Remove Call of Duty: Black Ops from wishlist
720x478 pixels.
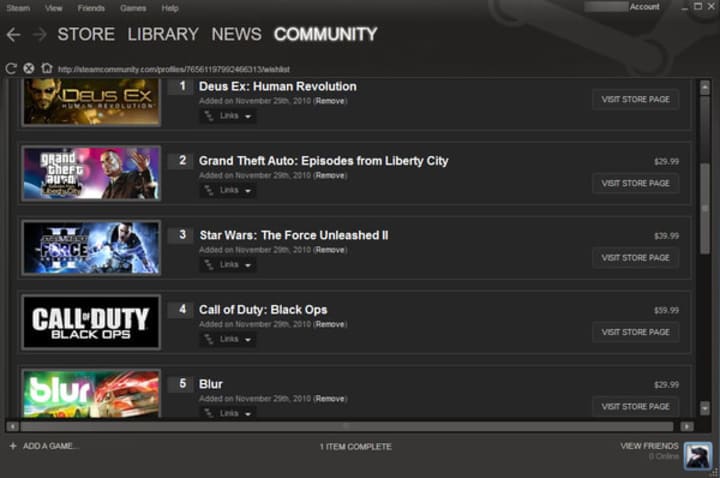[330, 324]
